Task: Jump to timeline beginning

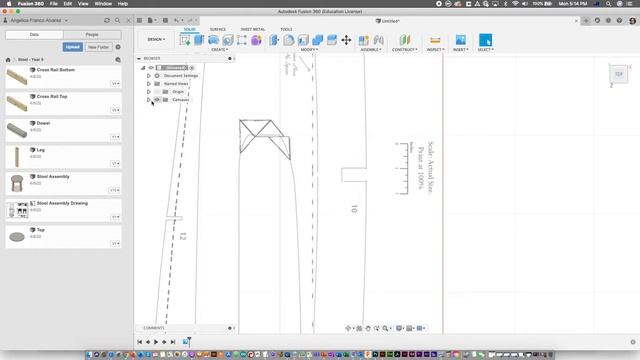Action: click(x=140, y=342)
